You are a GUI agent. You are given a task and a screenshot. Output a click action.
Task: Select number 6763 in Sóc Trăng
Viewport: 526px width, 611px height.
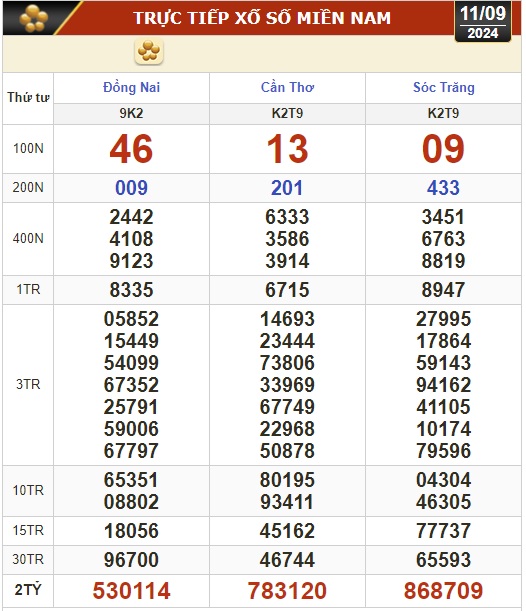(x=443, y=239)
